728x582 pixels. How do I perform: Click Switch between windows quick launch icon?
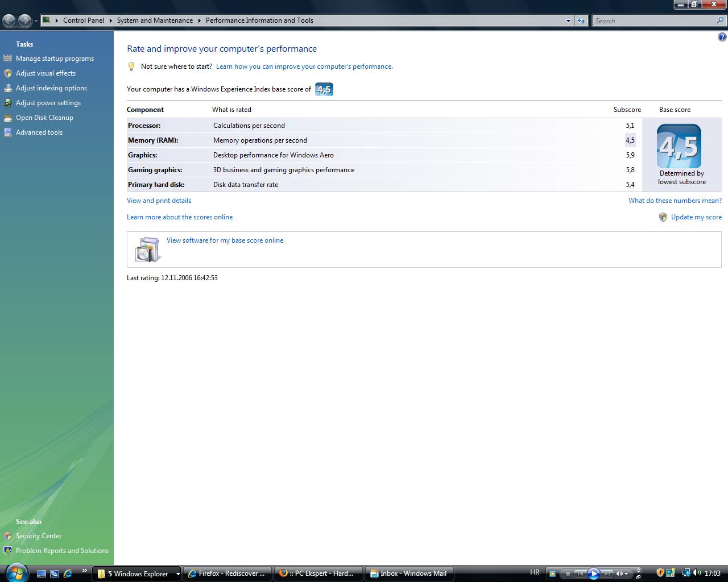click(55, 573)
